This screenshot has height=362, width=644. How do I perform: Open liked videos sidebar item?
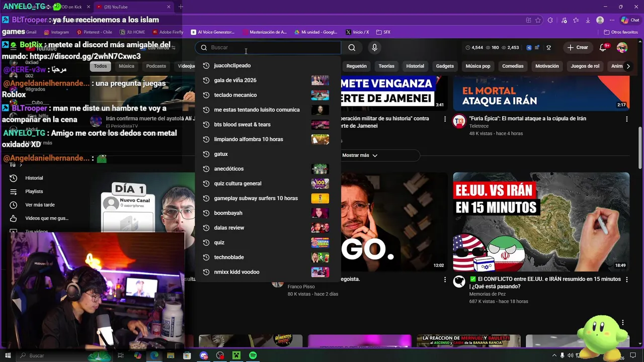click(x=46, y=218)
